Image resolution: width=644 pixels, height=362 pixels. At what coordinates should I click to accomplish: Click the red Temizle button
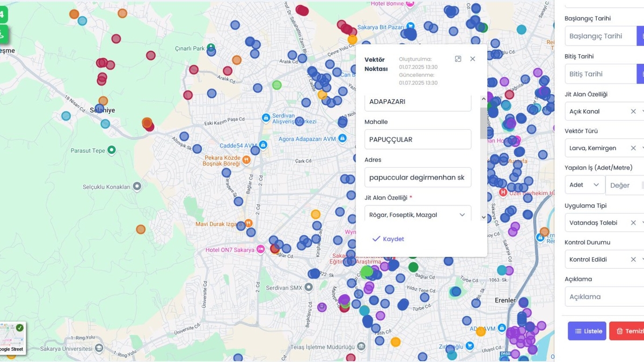tap(627, 331)
